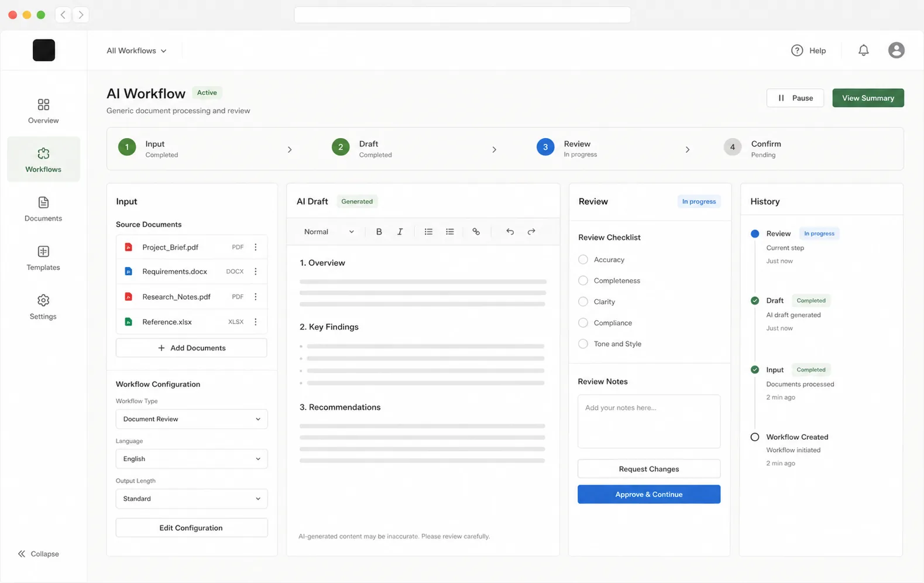The height and width of the screenshot is (583, 924).
Task: Check the Completeness checklist item
Action: click(x=583, y=280)
